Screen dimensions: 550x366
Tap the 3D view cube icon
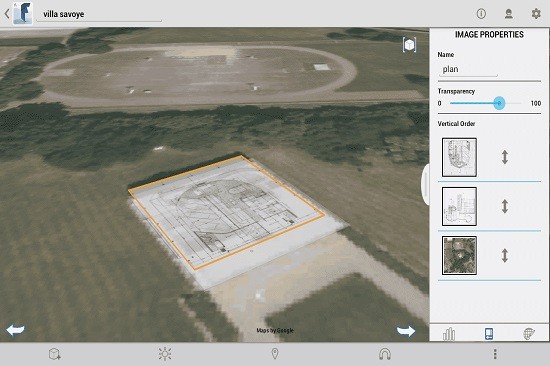pos(409,45)
